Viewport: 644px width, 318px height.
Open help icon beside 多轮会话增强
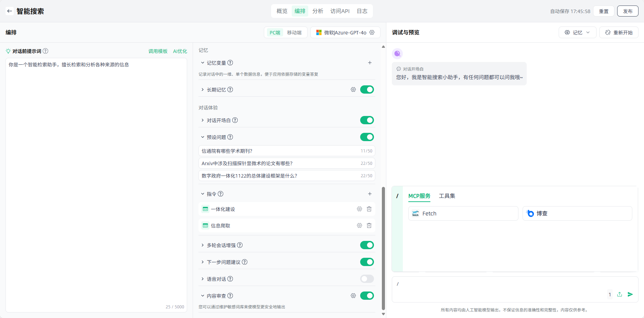pyautogui.click(x=240, y=245)
